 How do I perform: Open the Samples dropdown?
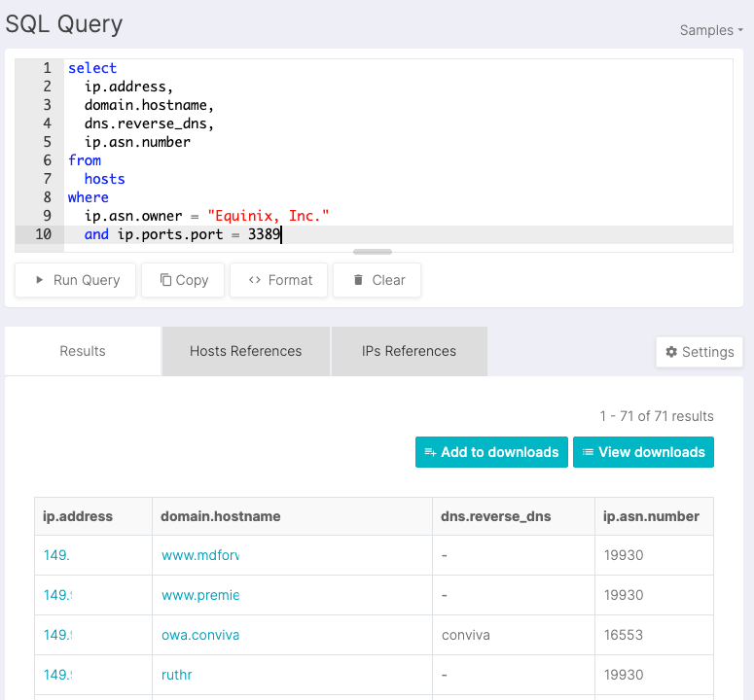tap(711, 30)
